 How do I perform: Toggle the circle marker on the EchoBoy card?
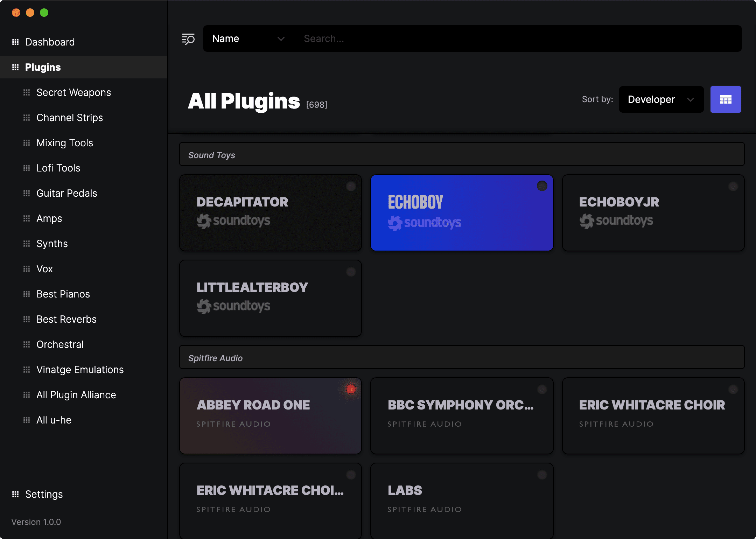(542, 186)
